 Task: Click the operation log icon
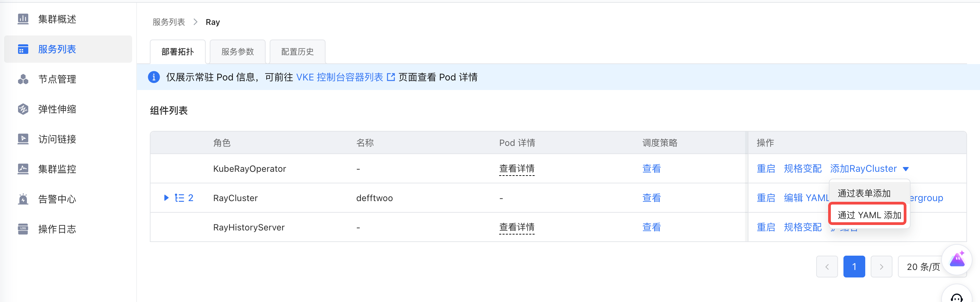click(x=23, y=229)
